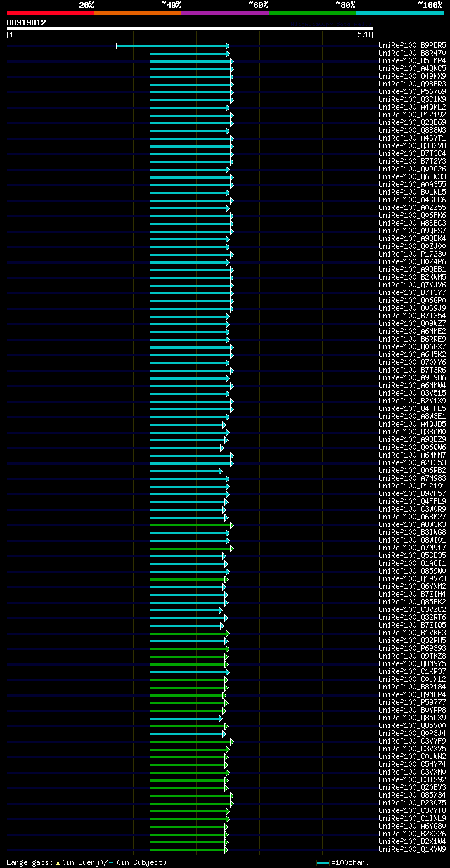The width and height of the screenshot is (450, 868).
Task: Select the label UniRef100_C3VYF9
Action: (x=412, y=741)
